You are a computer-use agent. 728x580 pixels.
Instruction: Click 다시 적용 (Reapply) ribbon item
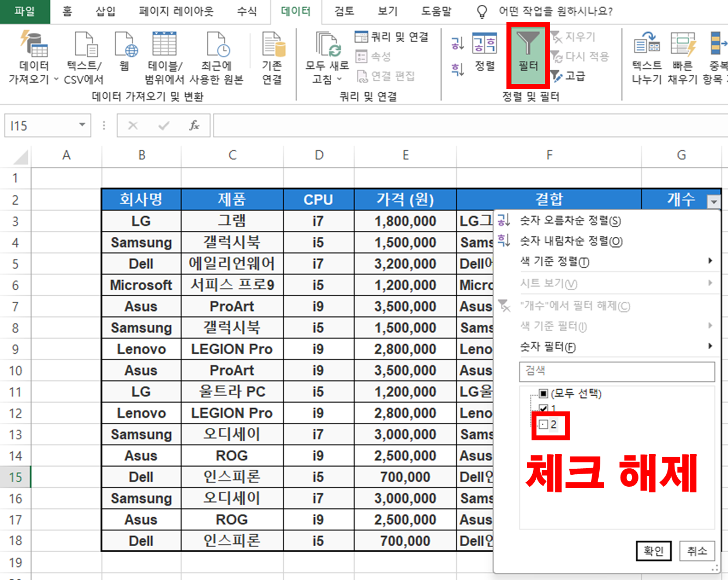[580, 56]
